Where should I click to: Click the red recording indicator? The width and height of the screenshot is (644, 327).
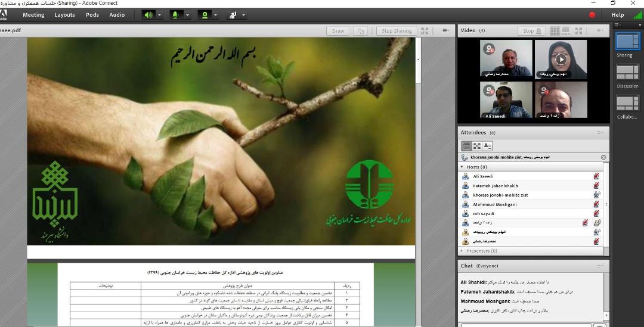point(592,15)
